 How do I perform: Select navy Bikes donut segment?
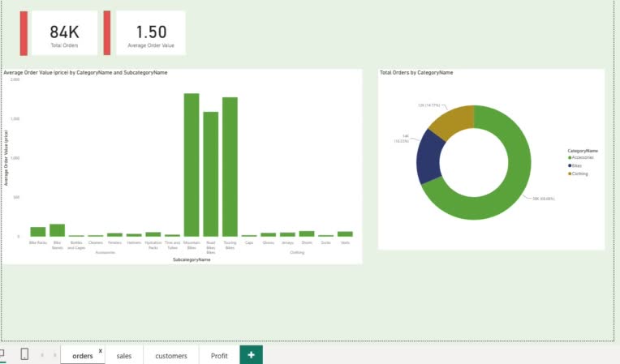429,158
